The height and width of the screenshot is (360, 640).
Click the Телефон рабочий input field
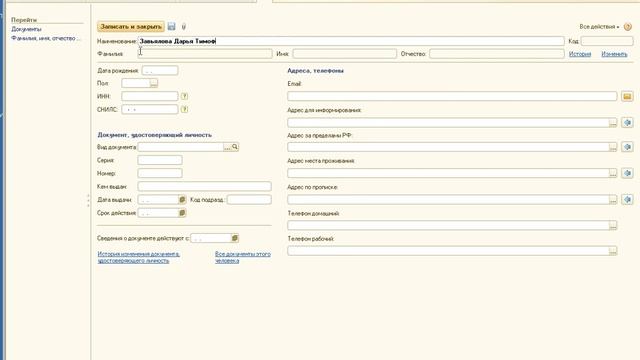pyautogui.click(x=452, y=251)
